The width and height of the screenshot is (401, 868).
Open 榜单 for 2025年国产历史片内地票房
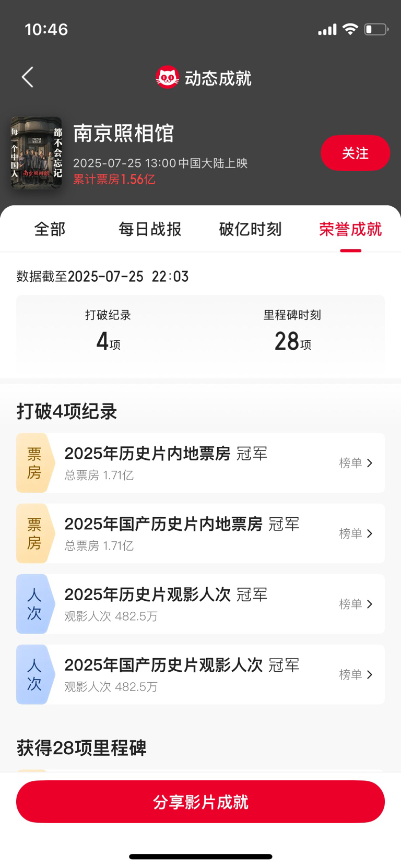pos(356,533)
